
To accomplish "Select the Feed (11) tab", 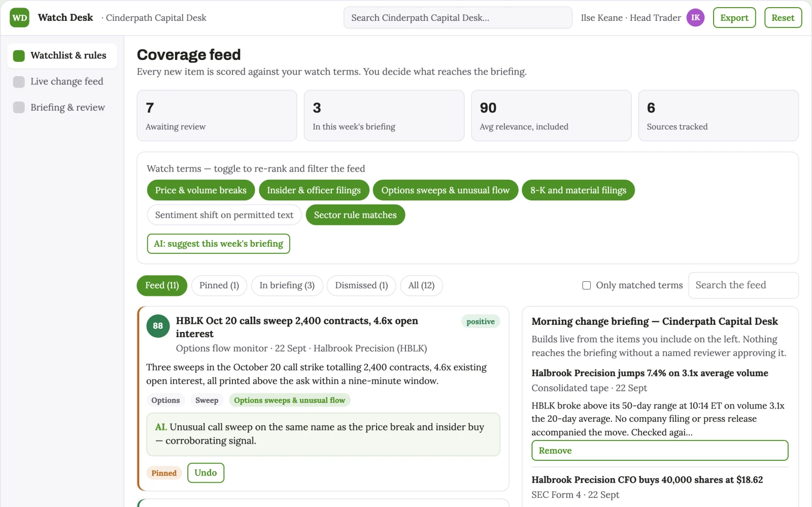I will [x=162, y=285].
